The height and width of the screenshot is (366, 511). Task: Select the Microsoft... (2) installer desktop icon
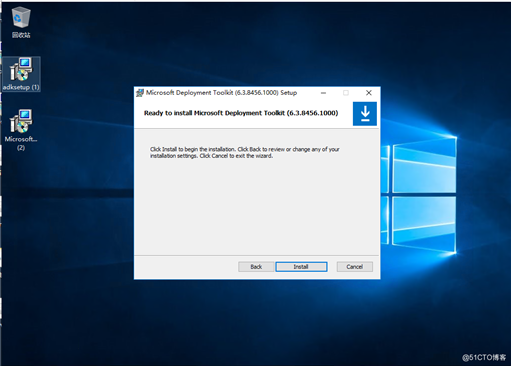pyautogui.click(x=21, y=130)
